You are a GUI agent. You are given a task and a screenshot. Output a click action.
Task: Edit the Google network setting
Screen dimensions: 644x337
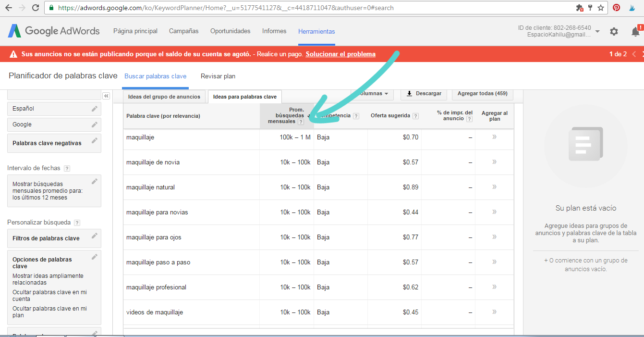95,125
